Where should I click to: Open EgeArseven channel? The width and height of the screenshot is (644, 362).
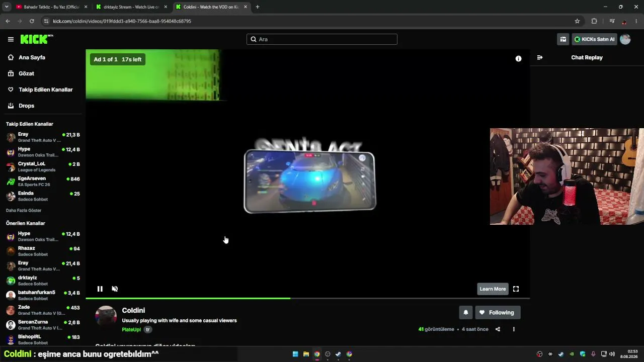coord(43,181)
